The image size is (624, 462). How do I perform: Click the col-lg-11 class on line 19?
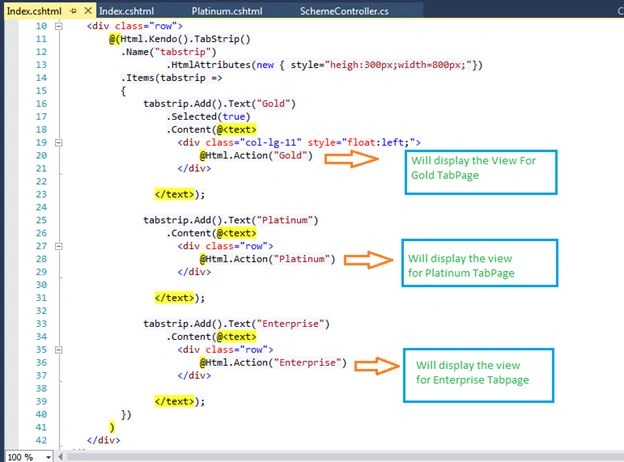[271, 142]
